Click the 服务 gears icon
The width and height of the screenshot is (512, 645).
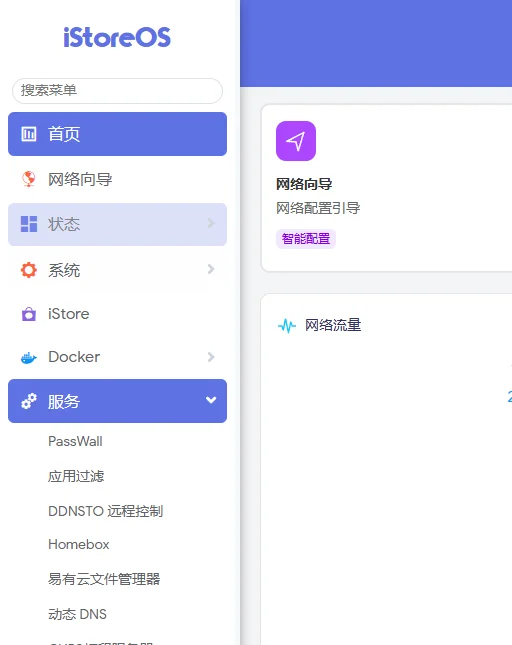[x=29, y=401]
